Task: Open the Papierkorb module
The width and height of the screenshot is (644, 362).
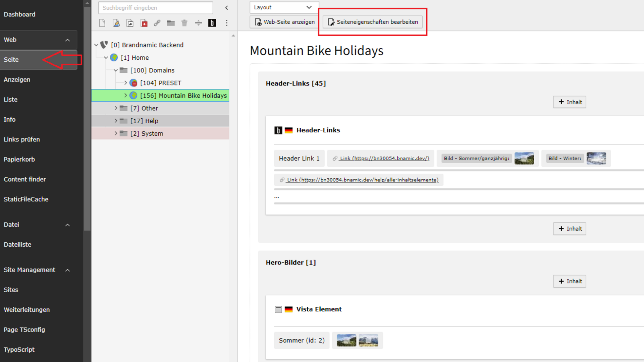Action: click(x=19, y=160)
